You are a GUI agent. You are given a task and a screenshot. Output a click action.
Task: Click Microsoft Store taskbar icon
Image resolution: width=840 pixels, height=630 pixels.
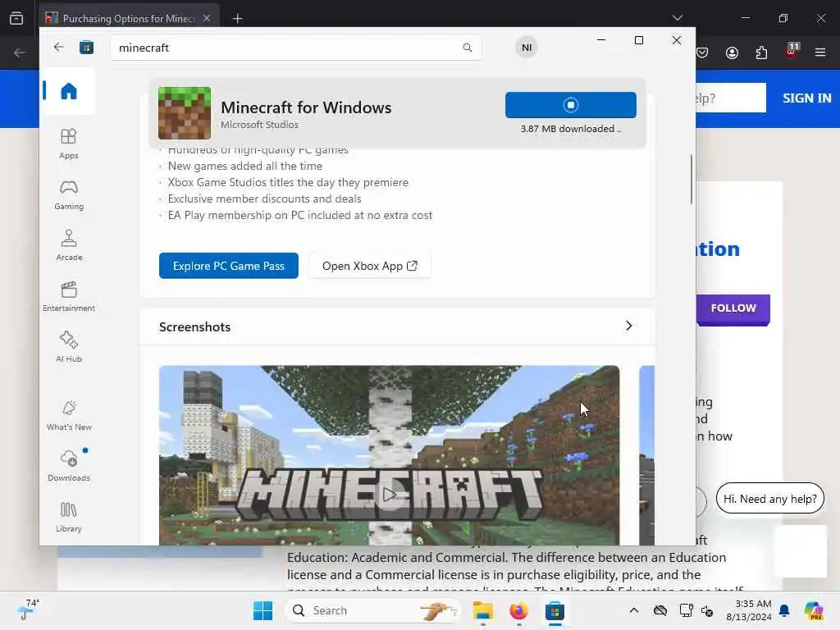tap(555, 610)
